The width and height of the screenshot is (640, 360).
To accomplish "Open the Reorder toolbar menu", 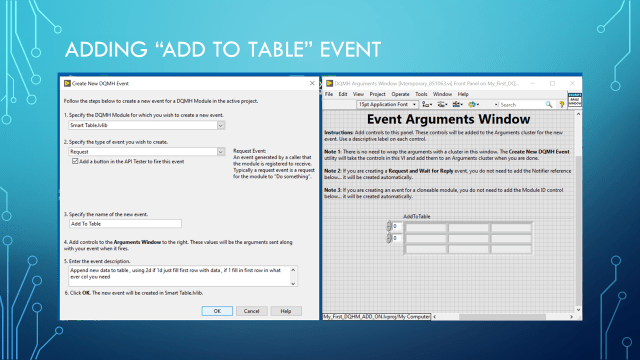I will pos(473,104).
